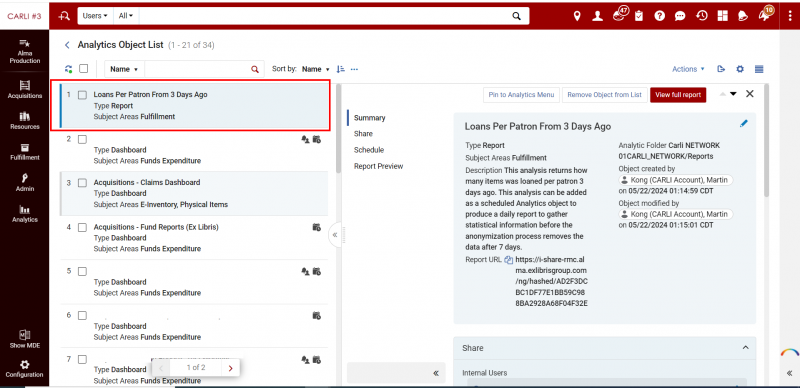
Task: Open Acquisitions in the left sidebar
Action: [24, 89]
